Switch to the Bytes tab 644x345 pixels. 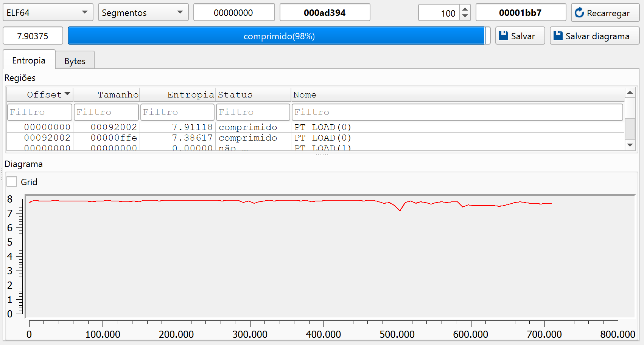click(75, 61)
